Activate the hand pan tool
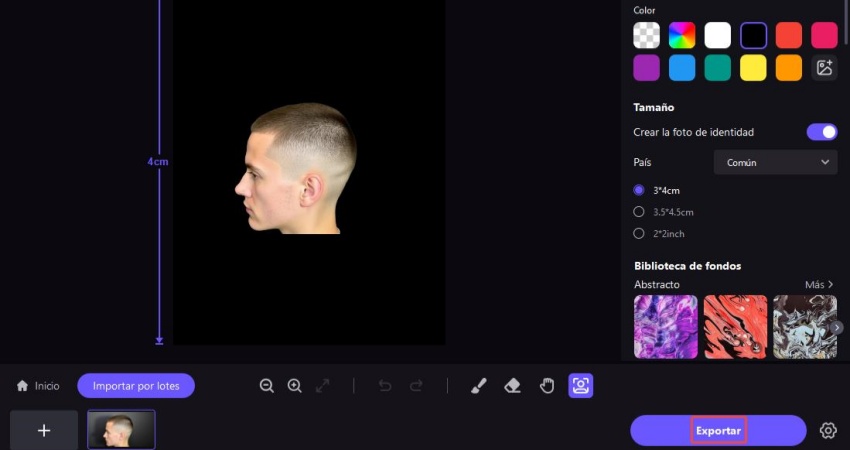Image resolution: width=850 pixels, height=450 pixels. [x=547, y=386]
